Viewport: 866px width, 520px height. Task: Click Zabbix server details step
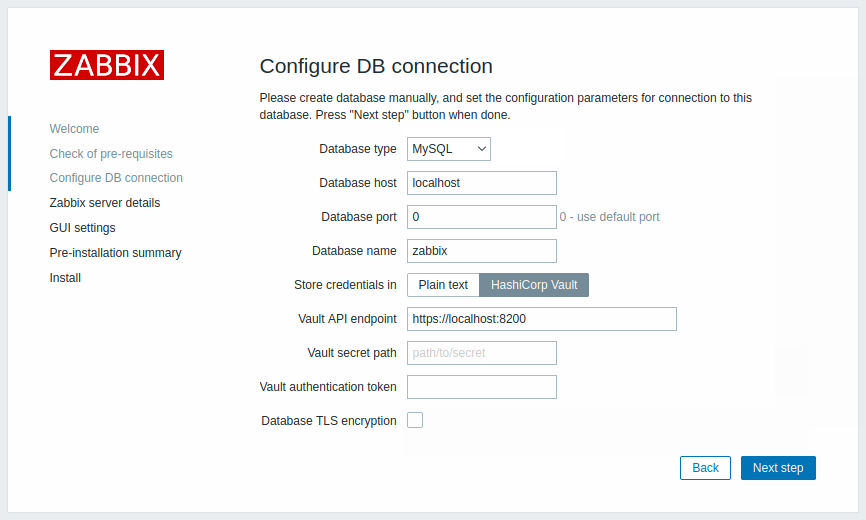click(x=105, y=203)
